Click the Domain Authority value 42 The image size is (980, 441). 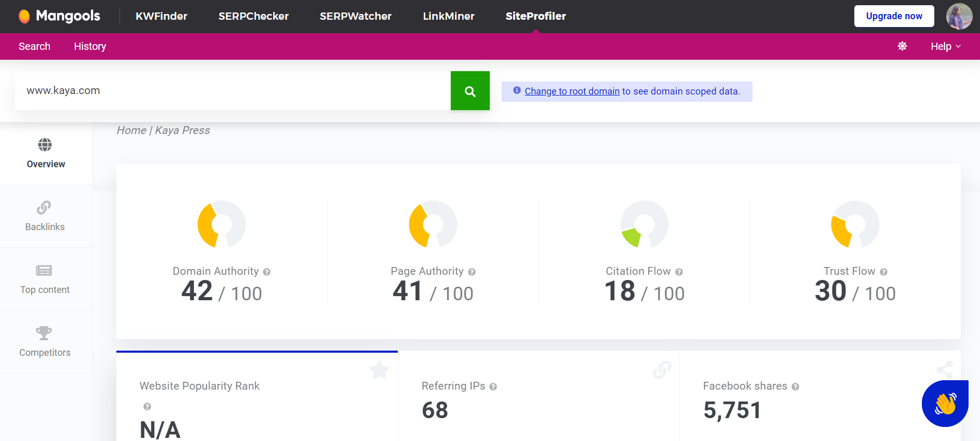pyautogui.click(x=197, y=291)
